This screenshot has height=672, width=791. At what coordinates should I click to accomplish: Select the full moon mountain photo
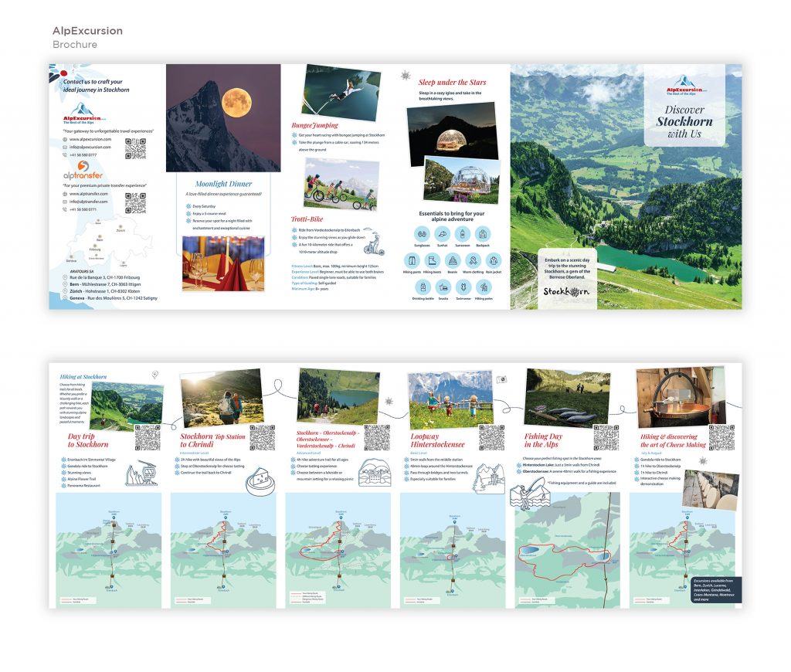click(222, 117)
